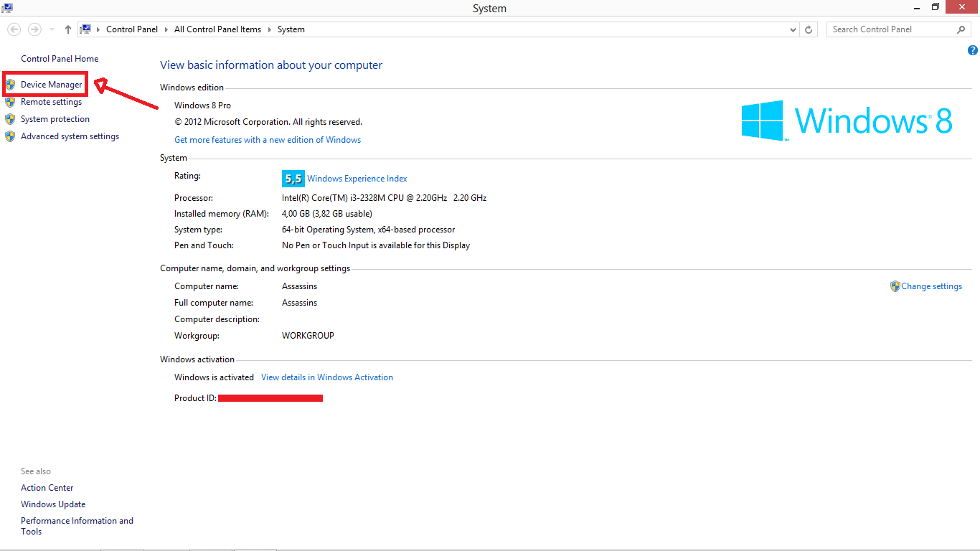Click the 4,00 GB installed memory value

[x=327, y=214]
